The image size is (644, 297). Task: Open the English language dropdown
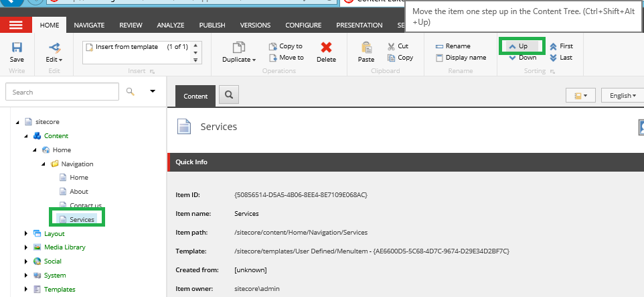coord(622,95)
